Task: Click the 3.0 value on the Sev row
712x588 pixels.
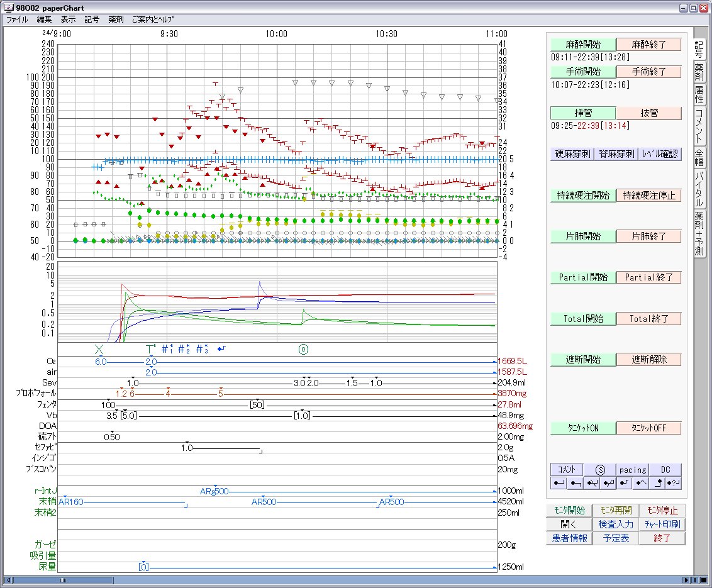Action: pos(299,383)
